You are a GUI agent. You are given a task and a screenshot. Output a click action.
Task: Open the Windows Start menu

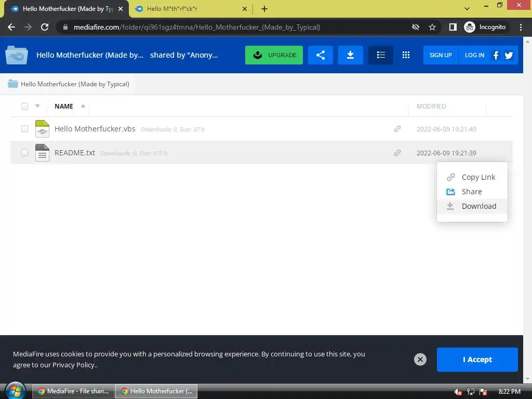point(15,391)
